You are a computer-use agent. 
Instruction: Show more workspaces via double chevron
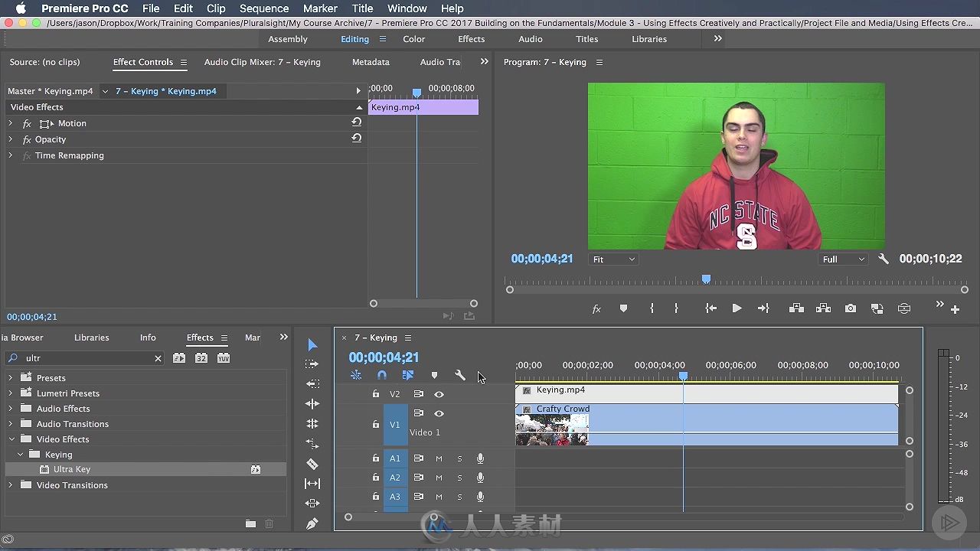coord(717,38)
